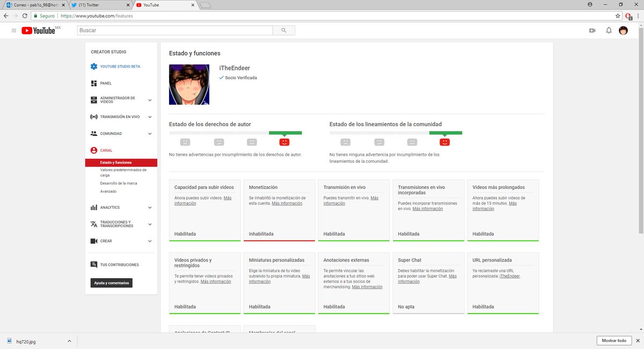
Task: Click the browser back arrow
Action: pyautogui.click(x=6, y=16)
